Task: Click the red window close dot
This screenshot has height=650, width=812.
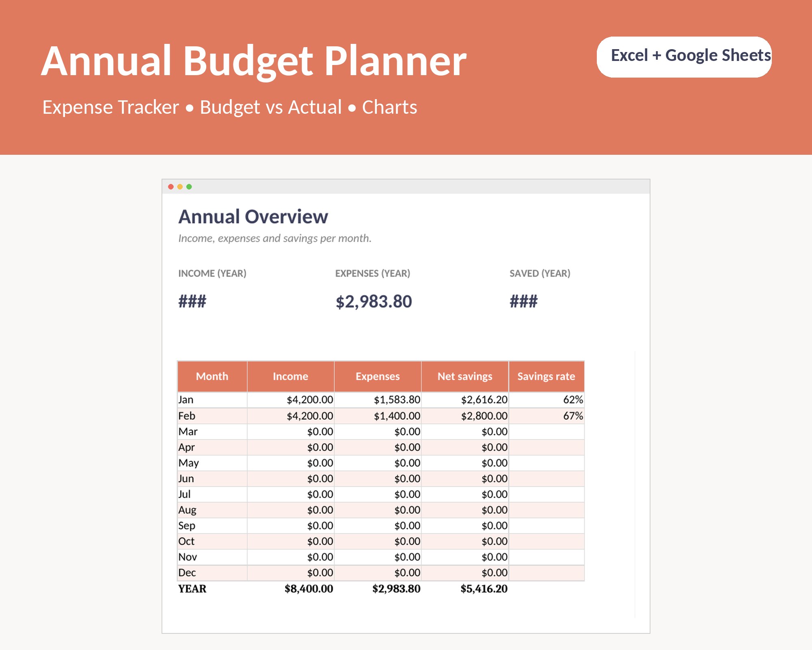Action: coord(171,187)
